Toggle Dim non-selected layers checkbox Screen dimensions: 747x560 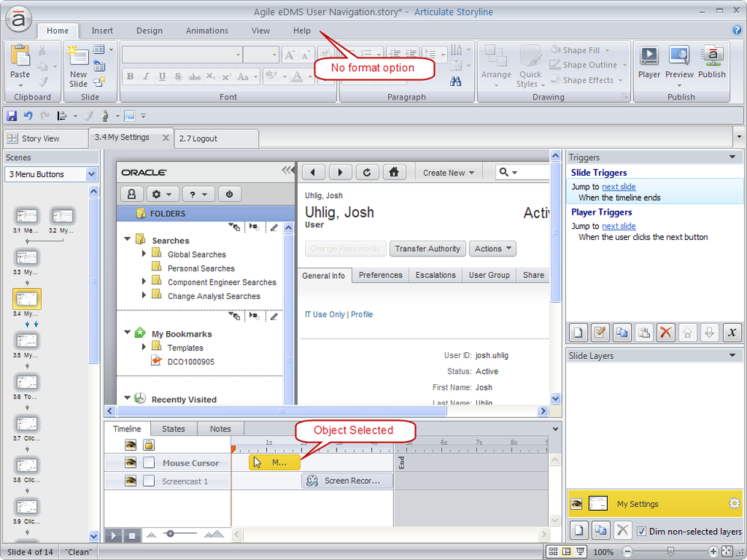(x=642, y=532)
